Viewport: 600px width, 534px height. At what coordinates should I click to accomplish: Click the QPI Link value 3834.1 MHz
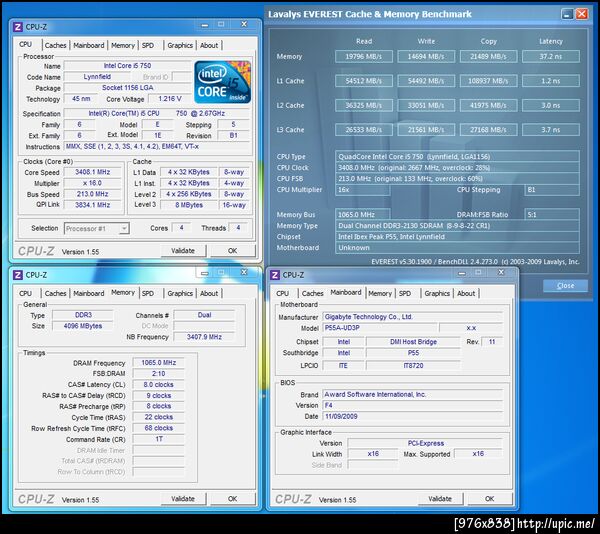[x=93, y=205]
